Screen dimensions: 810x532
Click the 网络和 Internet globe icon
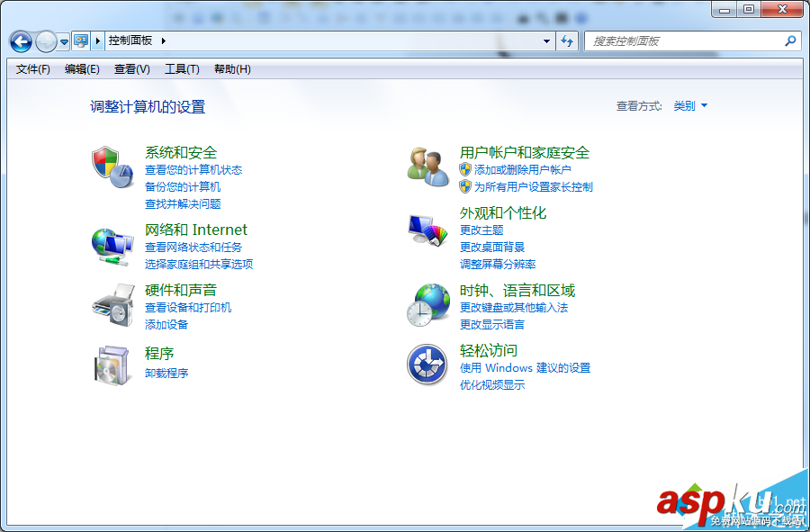pos(112,245)
